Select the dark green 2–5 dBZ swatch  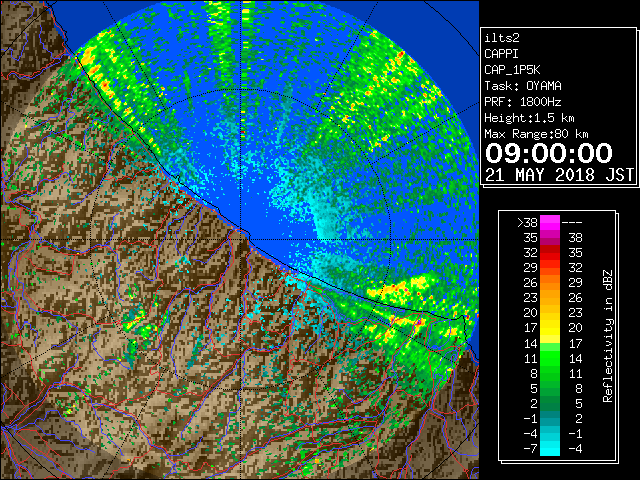tap(550, 403)
